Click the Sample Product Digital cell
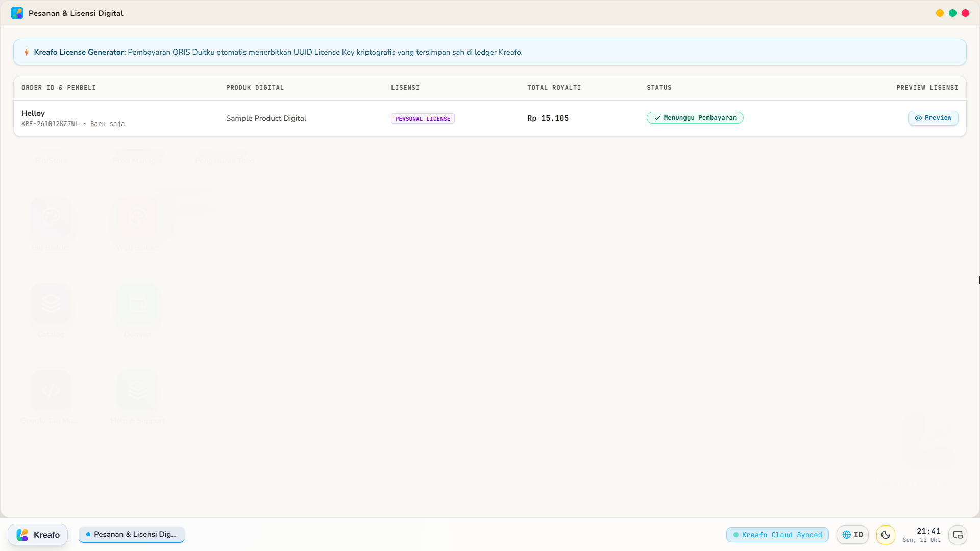Screen dimensions: 980x551 266,118
